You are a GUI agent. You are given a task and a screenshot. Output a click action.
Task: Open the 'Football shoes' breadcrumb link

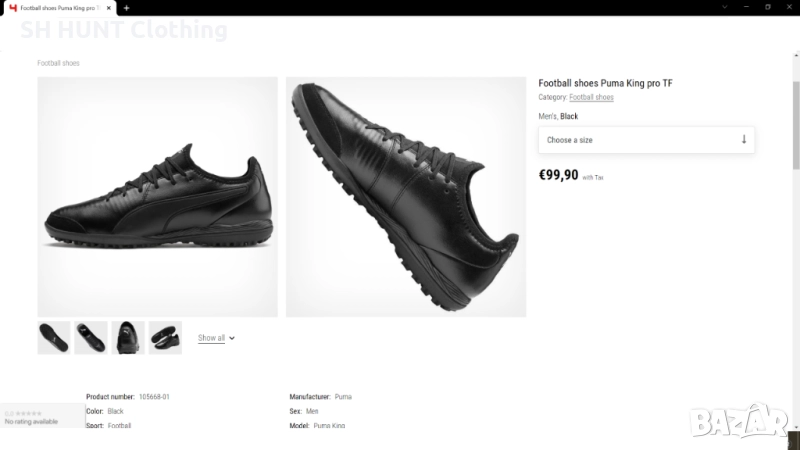58,63
